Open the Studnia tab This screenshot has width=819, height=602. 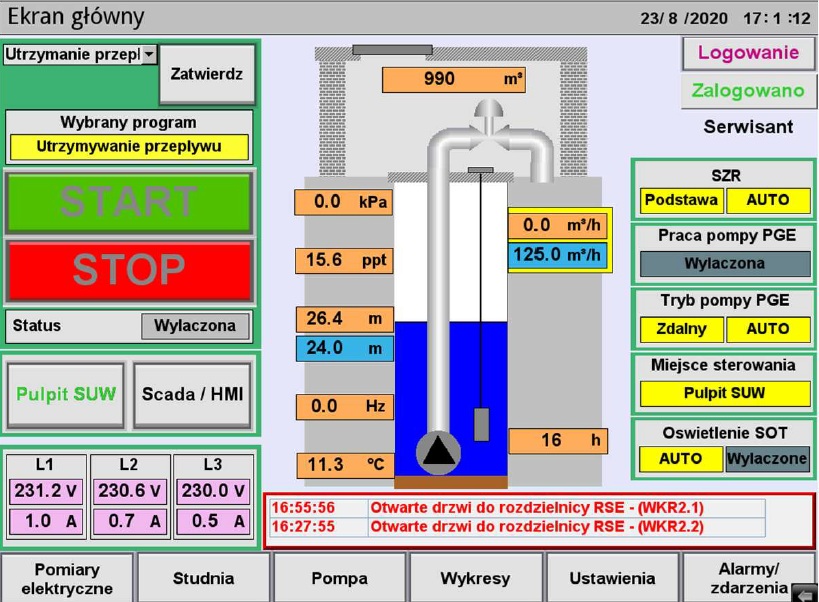[203, 579]
